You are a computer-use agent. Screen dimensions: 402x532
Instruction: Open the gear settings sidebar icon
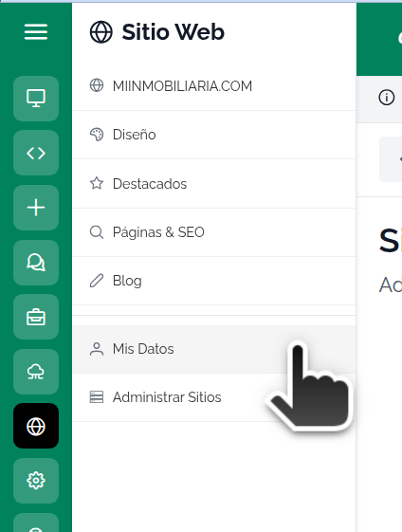point(36,481)
